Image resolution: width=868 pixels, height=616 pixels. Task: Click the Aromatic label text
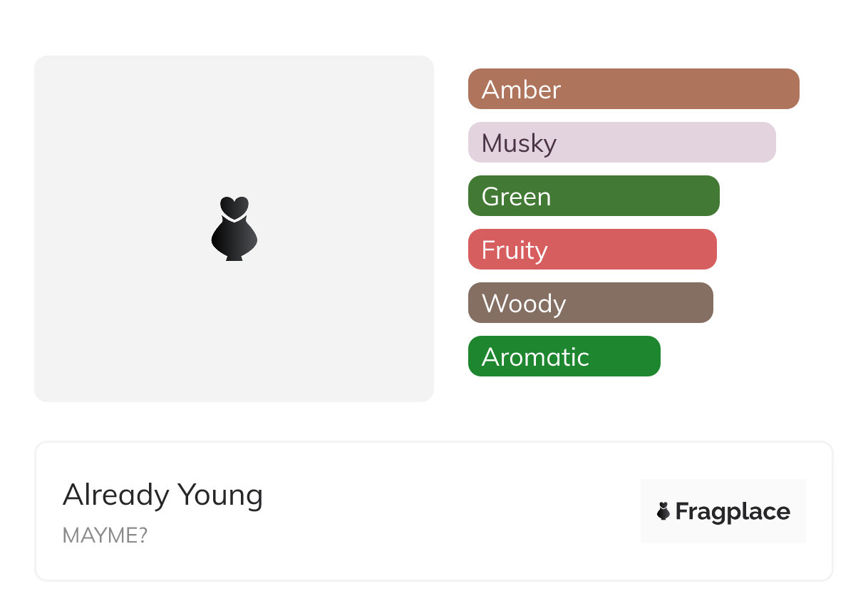(x=535, y=356)
